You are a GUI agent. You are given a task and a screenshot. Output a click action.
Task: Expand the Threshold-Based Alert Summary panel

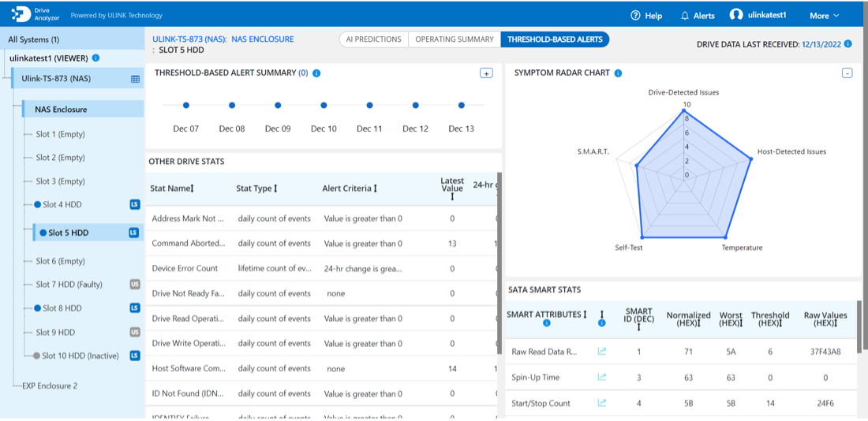(486, 73)
